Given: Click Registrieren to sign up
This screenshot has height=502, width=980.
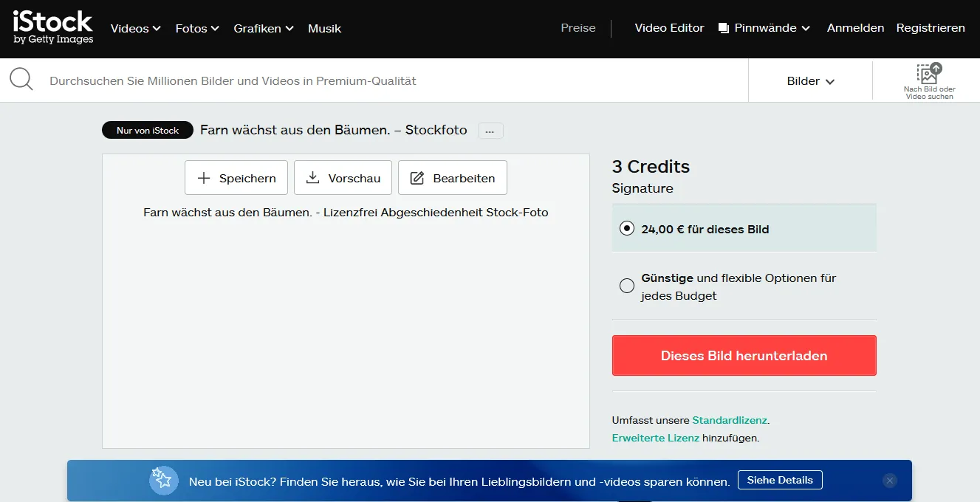Looking at the screenshot, I should tap(931, 28).
